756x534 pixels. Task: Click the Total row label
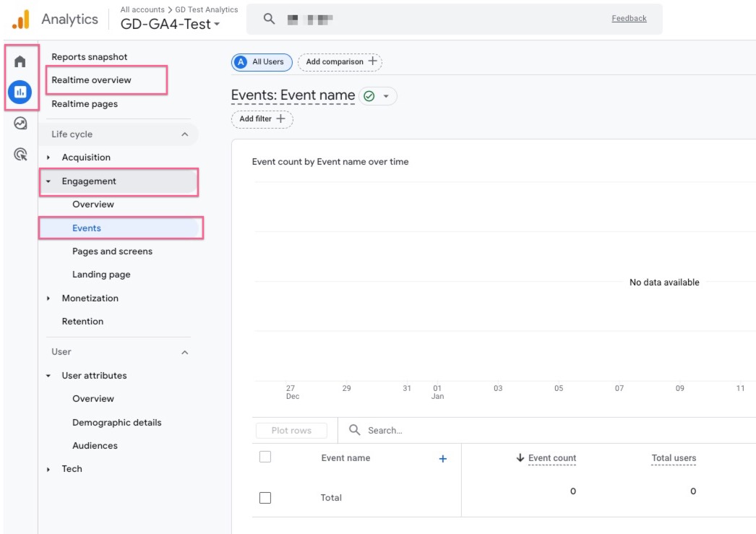point(331,497)
